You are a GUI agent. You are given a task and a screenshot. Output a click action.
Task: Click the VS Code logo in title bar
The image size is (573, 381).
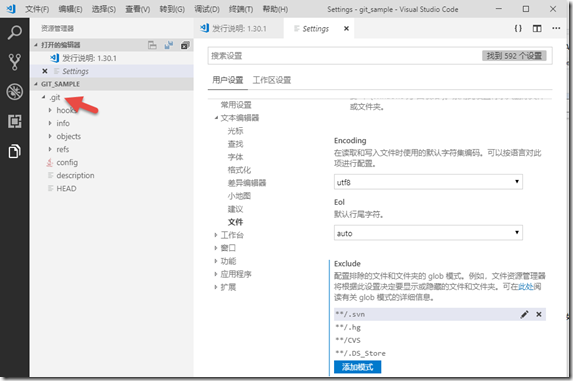coord(11,9)
